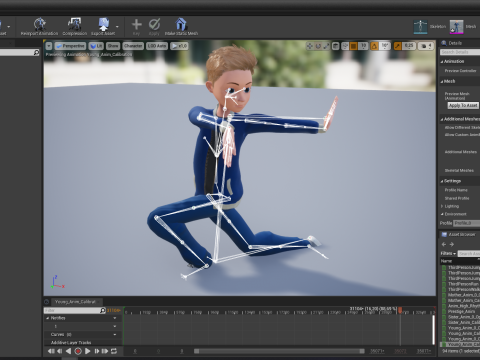Toggle the world/local coordinate space icon

coord(336,46)
